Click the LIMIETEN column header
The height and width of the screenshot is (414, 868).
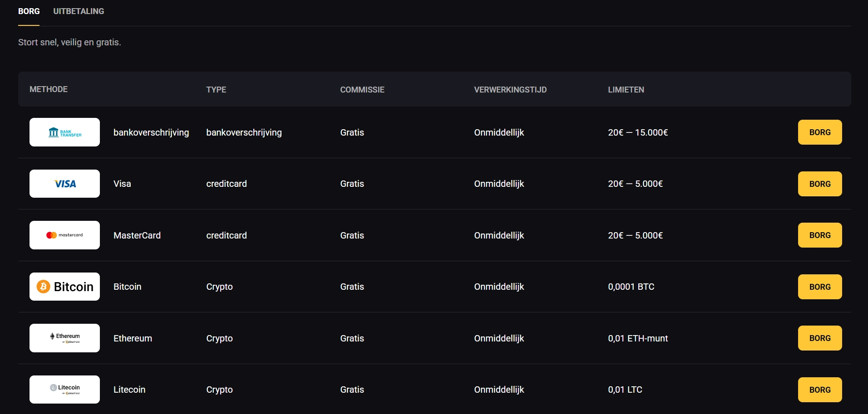pyautogui.click(x=626, y=90)
